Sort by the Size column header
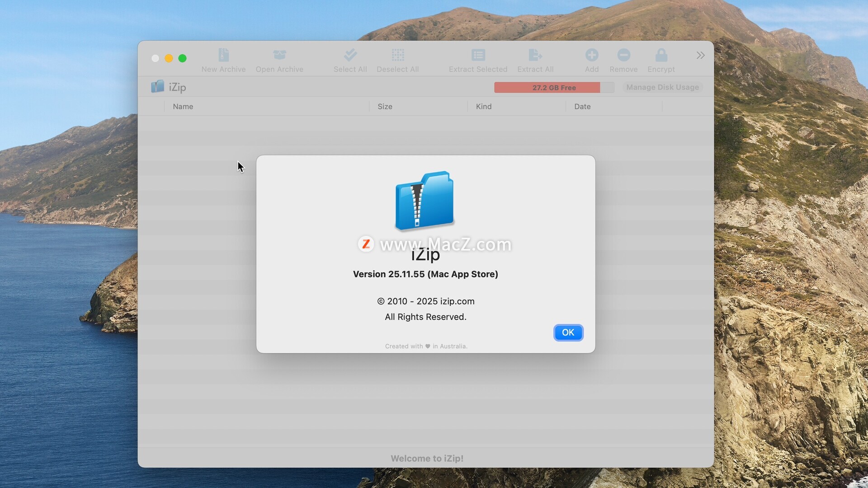The height and width of the screenshot is (488, 868). (x=385, y=107)
